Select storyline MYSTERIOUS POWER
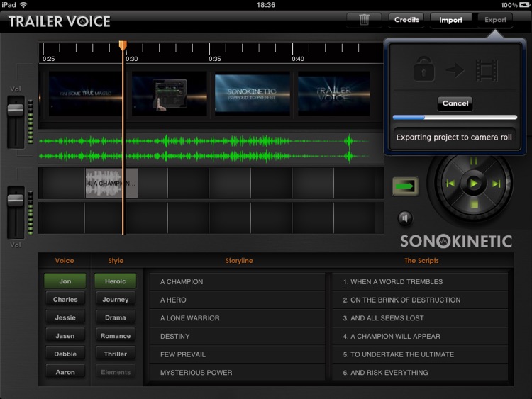The width and height of the screenshot is (532, 399). coord(237,373)
